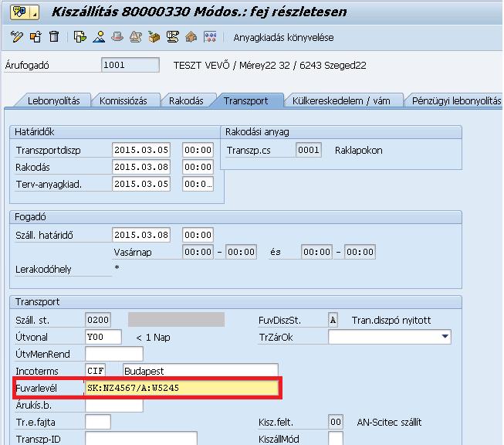The image size is (504, 445).
Task: Click the 'Raklapokon' description text
Action: pos(359,150)
